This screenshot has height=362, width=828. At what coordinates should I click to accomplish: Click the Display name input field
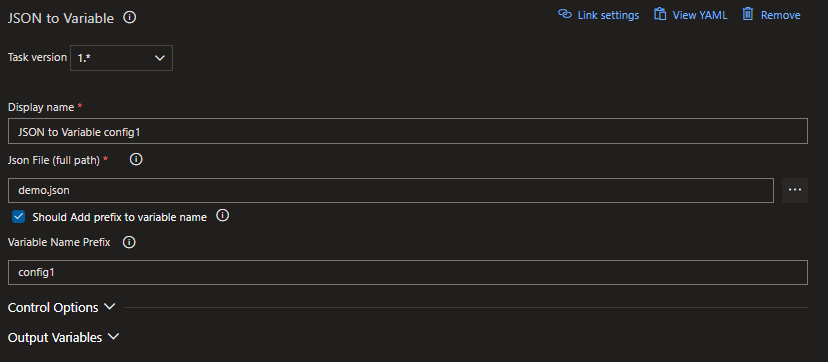(408, 131)
